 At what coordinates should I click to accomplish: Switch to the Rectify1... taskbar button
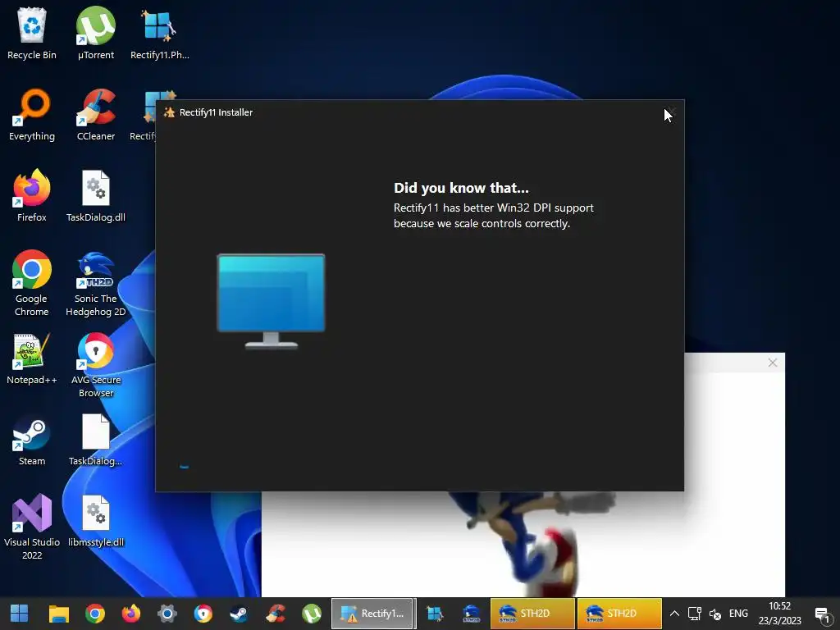pos(372,614)
